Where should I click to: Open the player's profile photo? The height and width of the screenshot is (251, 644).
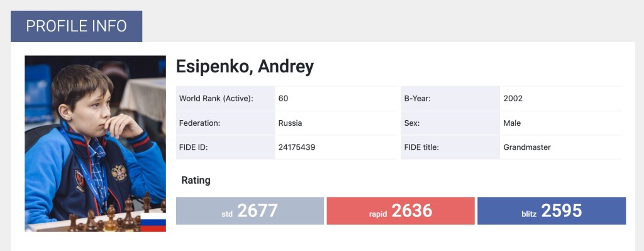click(x=96, y=144)
